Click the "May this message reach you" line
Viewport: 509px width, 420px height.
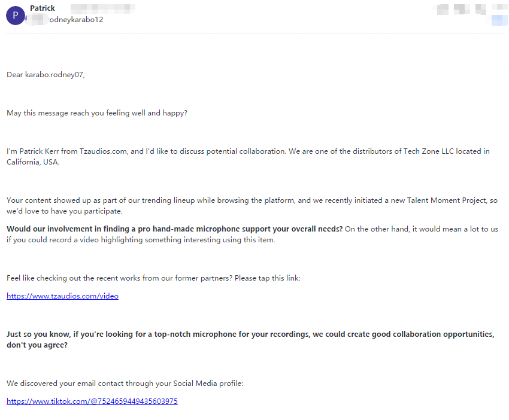(x=97, y=113)
